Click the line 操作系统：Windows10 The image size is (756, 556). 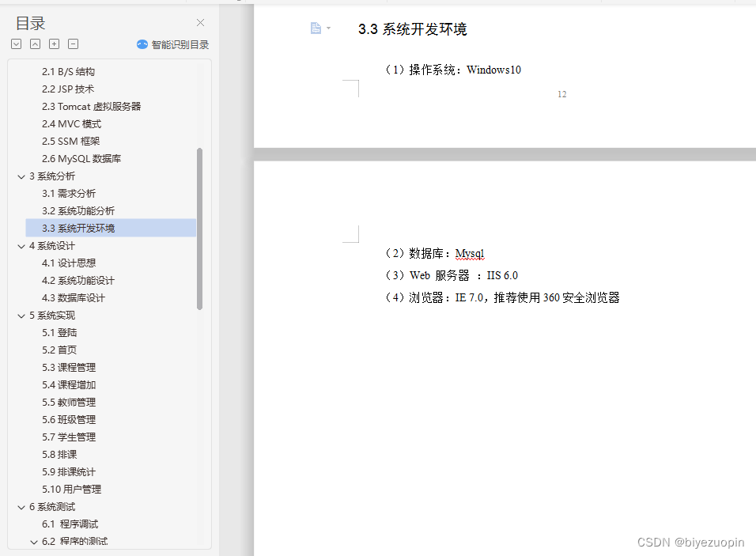click(453, 70)
